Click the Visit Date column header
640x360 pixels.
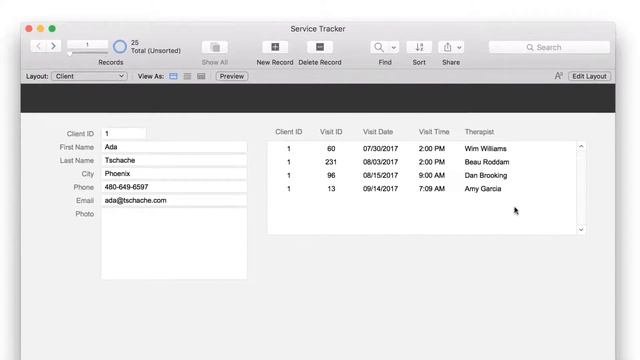click(x=378, y=132)
